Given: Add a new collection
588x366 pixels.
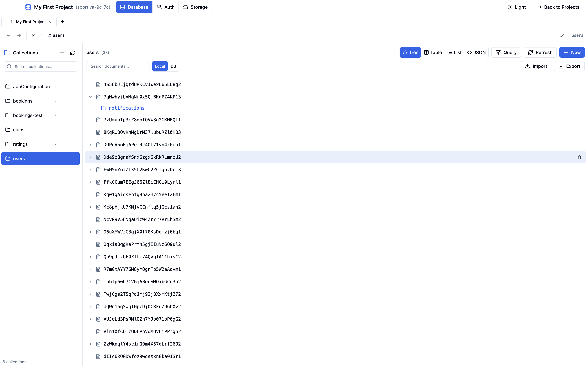Looking at the screenshot, I should pyautogui.click(x=62, y=53).
